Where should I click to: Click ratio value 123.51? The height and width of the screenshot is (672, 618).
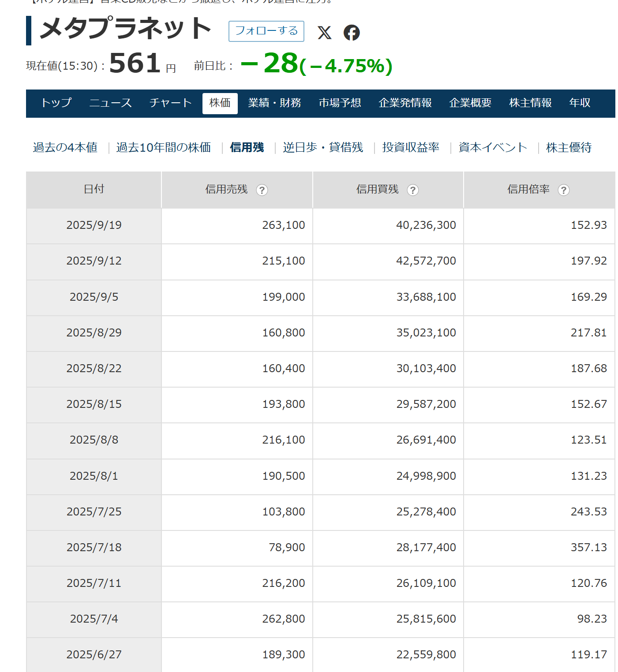589,440
